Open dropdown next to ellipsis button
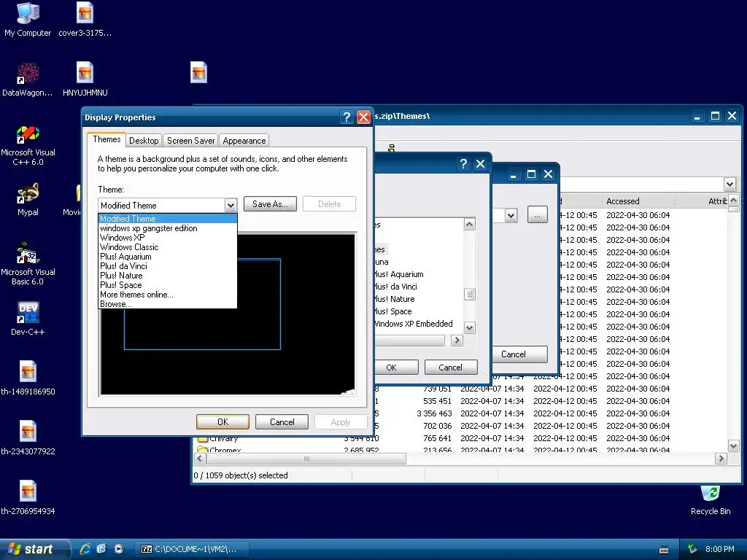The height and width of the screenshot is (560, 747). [x=511, y=216]
